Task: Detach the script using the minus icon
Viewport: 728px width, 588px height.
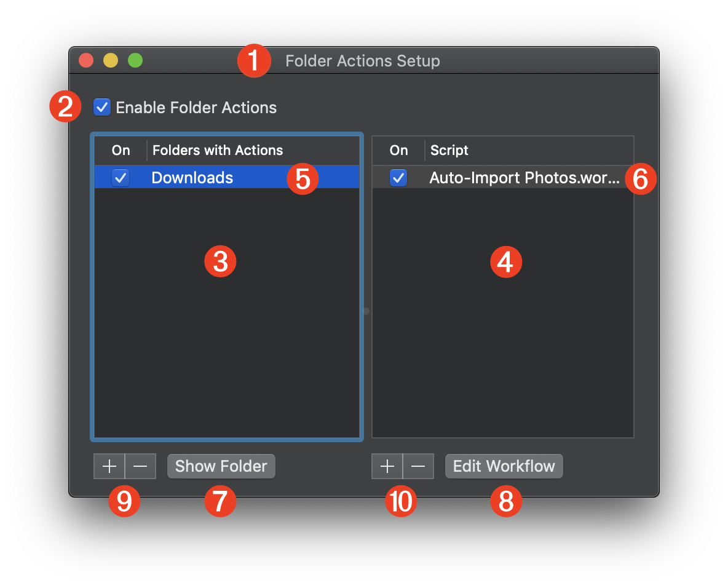Action: [x=418, y=466]
